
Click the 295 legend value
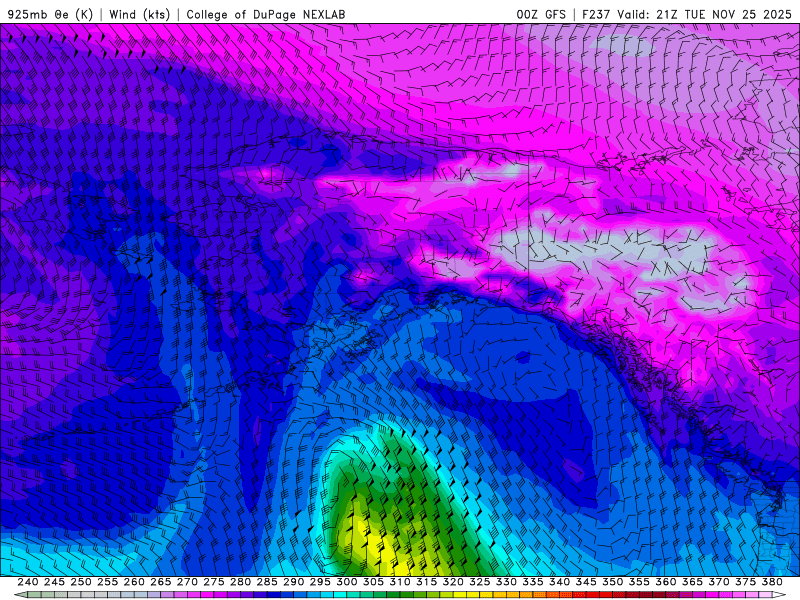pyautogui.click(x=320, y=582)
